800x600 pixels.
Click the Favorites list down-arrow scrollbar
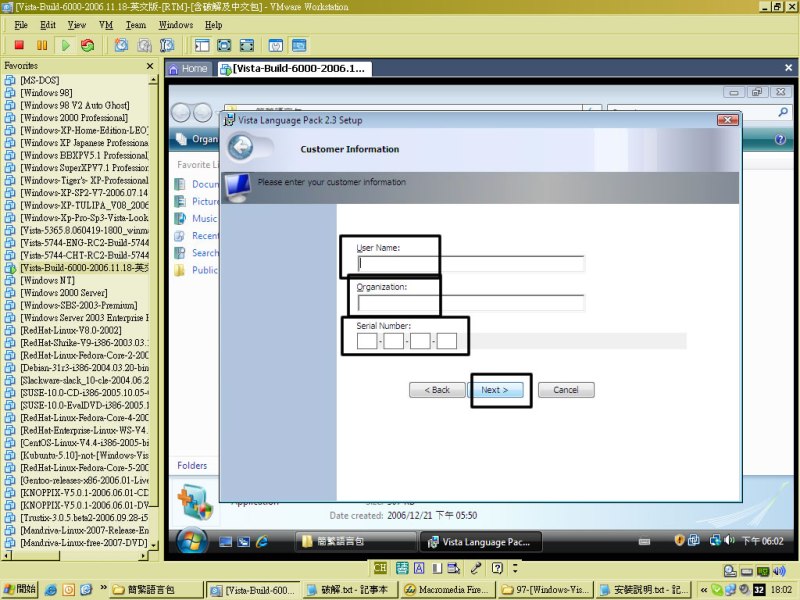(x=153, y=545)
